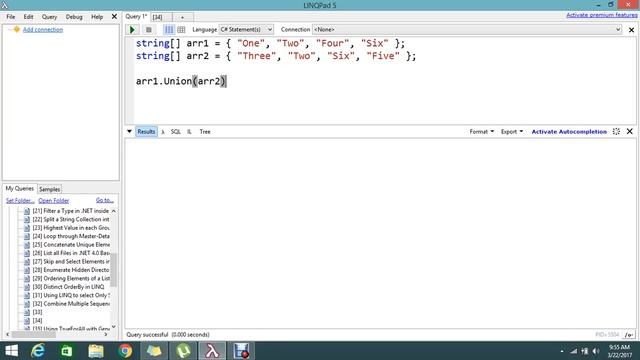The image size is (640, 360).
Task: Click in the code editor after arr1.Union(arr2)
Action: (227, 81)
